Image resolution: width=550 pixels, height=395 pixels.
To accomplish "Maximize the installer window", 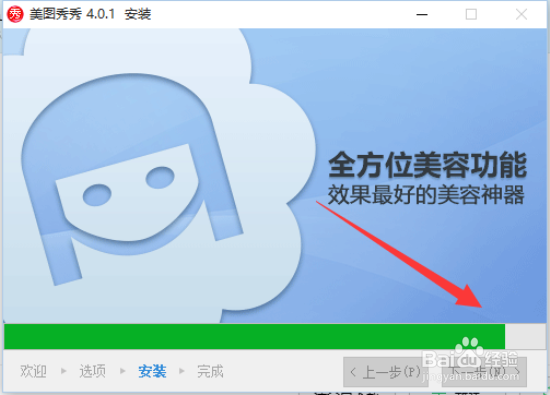I will pos(471,15).
